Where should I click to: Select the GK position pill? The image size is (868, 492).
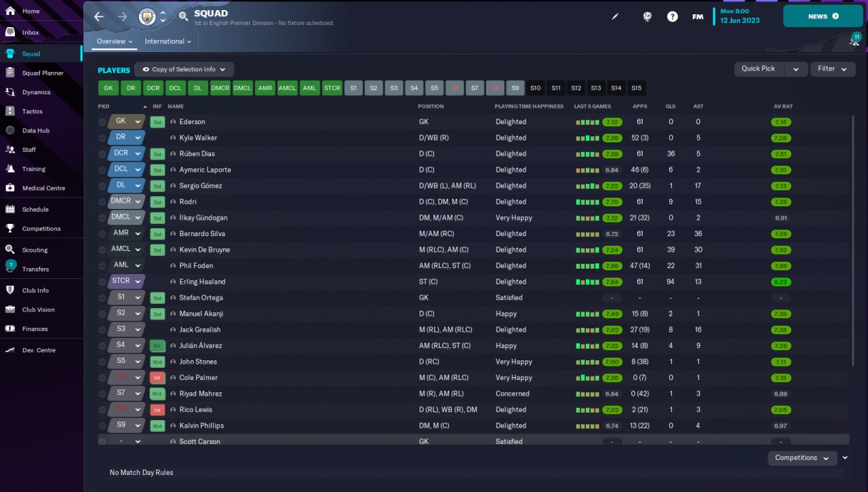108,88
